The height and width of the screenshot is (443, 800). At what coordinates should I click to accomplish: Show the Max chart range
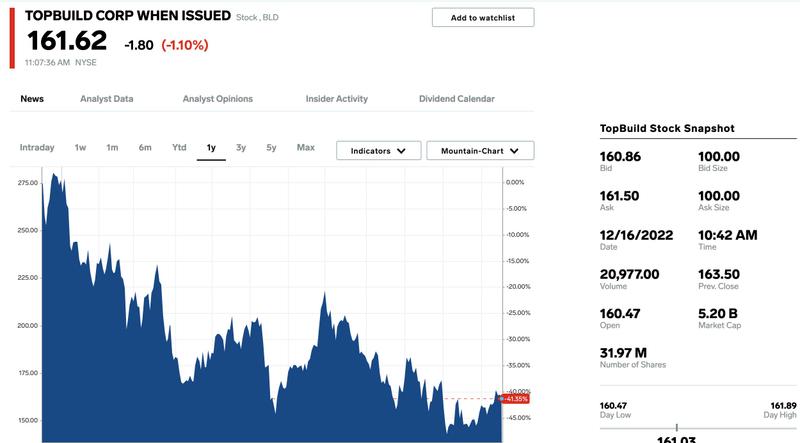click(x=306, y=147)
